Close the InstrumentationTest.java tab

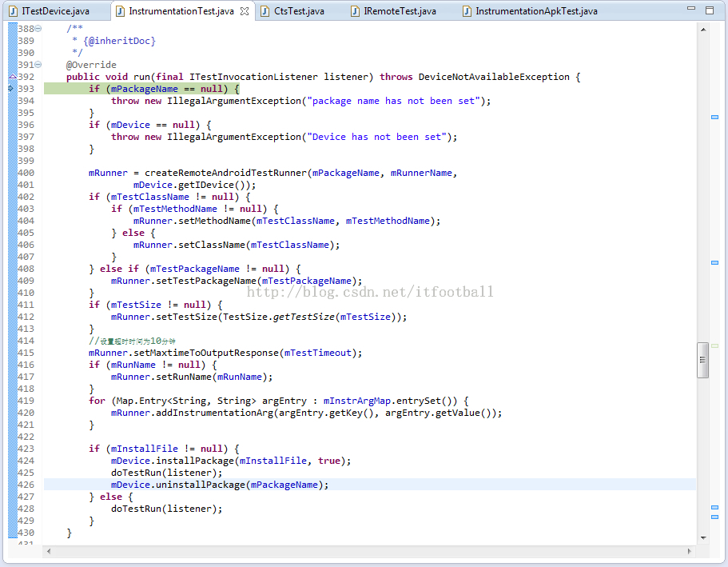pos(245,11)
